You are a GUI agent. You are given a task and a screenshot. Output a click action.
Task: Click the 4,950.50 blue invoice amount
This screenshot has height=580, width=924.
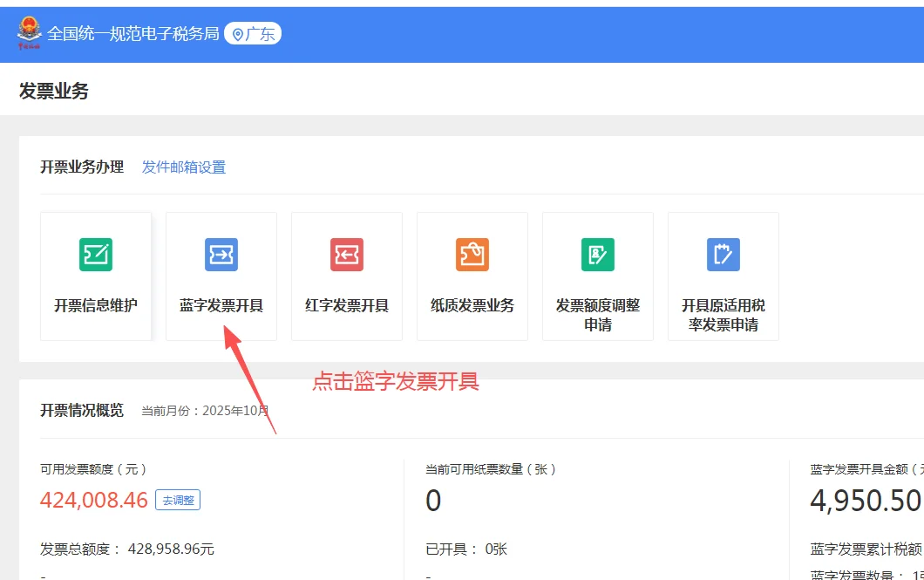pos(865,500)
